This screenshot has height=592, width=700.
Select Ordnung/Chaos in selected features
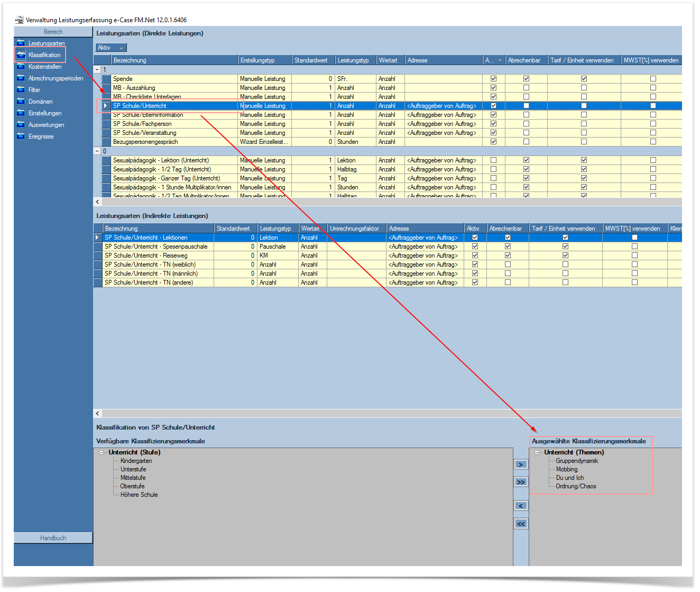(576, 486)
